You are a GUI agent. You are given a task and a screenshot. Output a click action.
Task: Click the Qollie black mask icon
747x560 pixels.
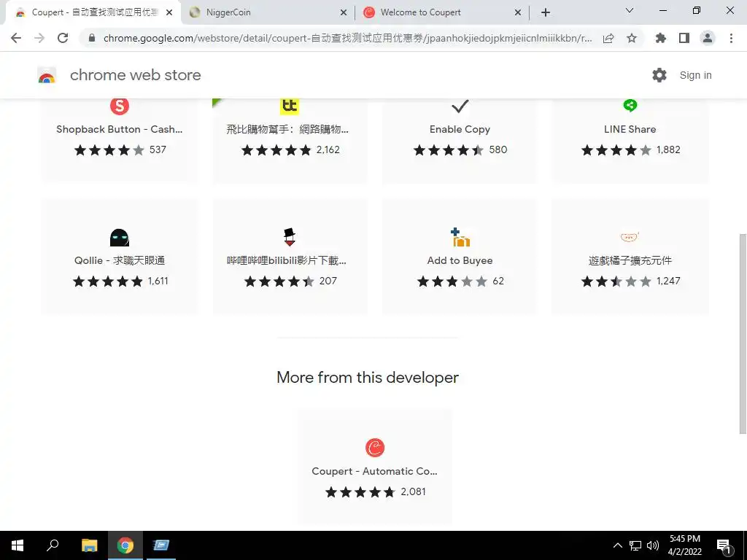click(120, 238)
